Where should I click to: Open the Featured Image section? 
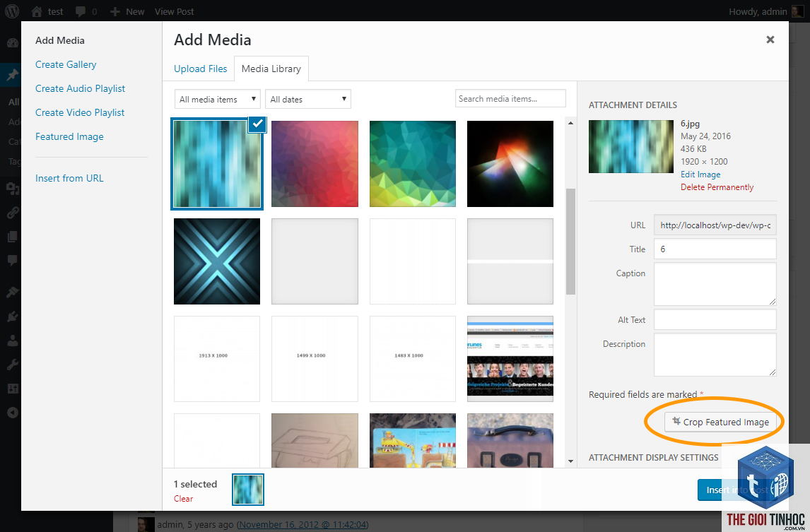(x=69, y=136)
